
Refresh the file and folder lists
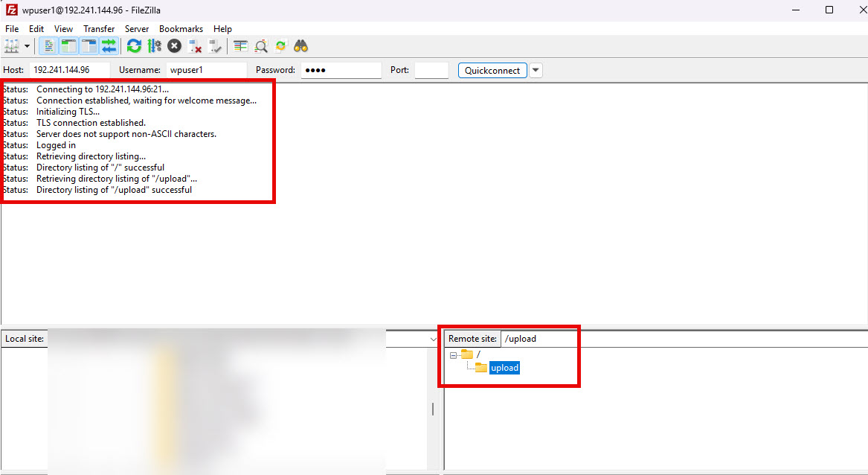tap(133, 45)
